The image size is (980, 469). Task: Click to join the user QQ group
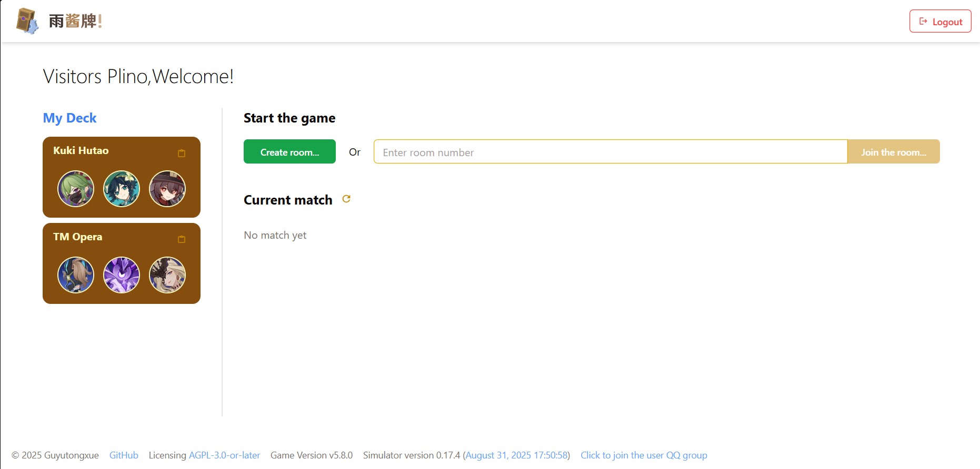644,455
